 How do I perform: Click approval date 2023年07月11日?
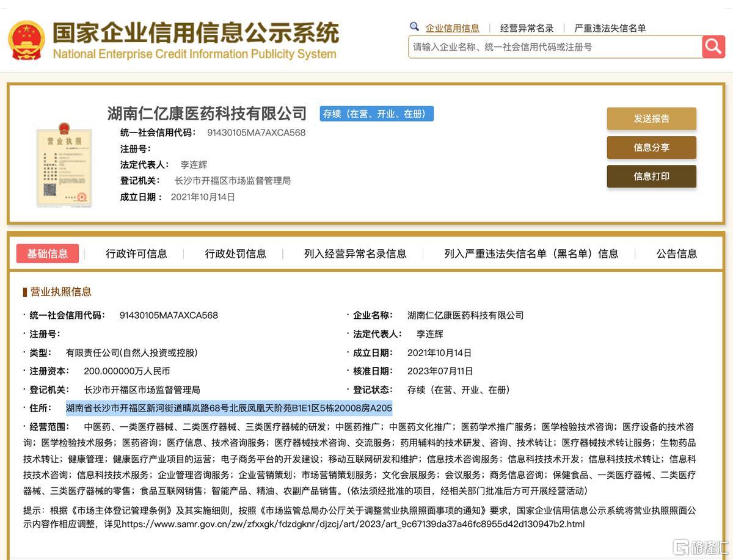click(x=440, y=371)
